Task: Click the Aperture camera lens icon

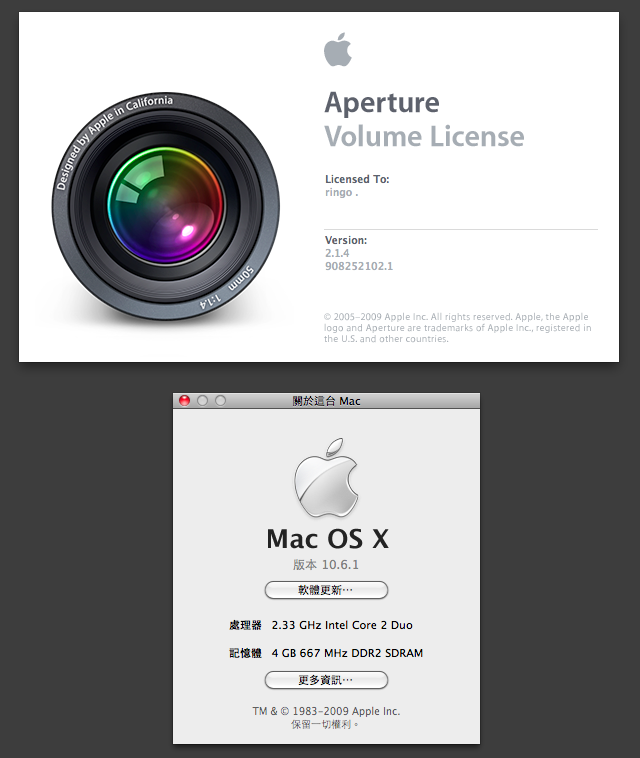Action: pyautogui.click(x=166, y=206)
